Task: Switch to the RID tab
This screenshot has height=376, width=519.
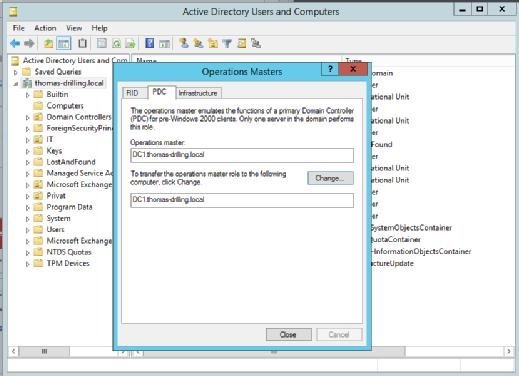Action: coord(135,93)
